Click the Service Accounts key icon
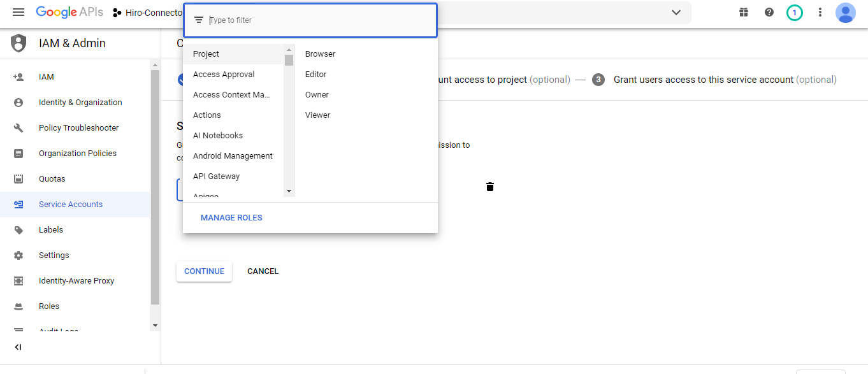 (x=18, y=205)
